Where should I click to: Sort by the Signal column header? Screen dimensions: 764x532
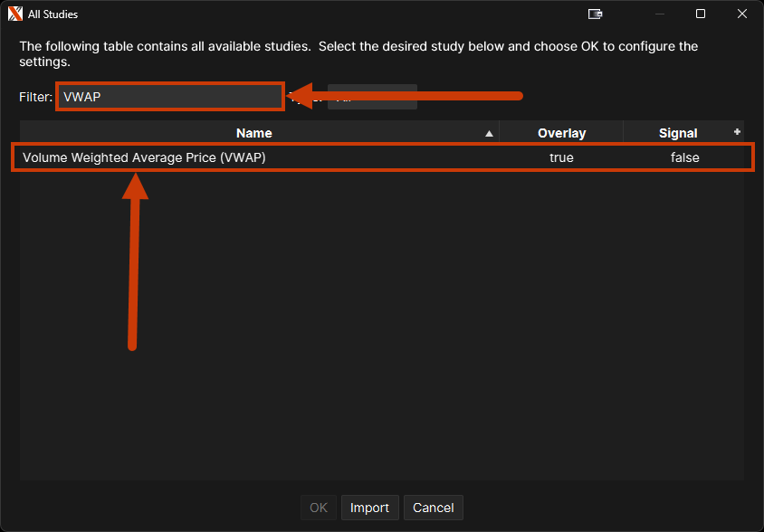coord(678,133)
